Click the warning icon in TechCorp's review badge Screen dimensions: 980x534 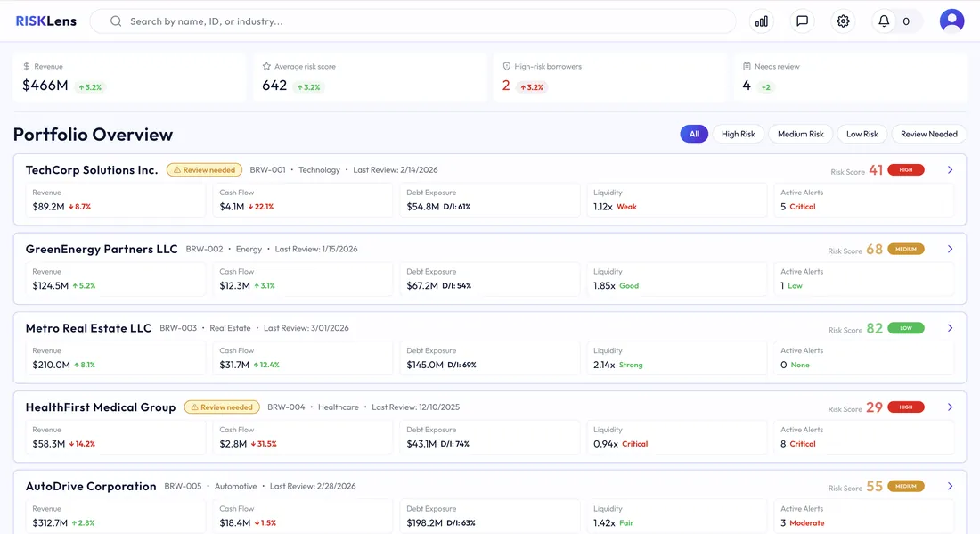click(177, 170)
